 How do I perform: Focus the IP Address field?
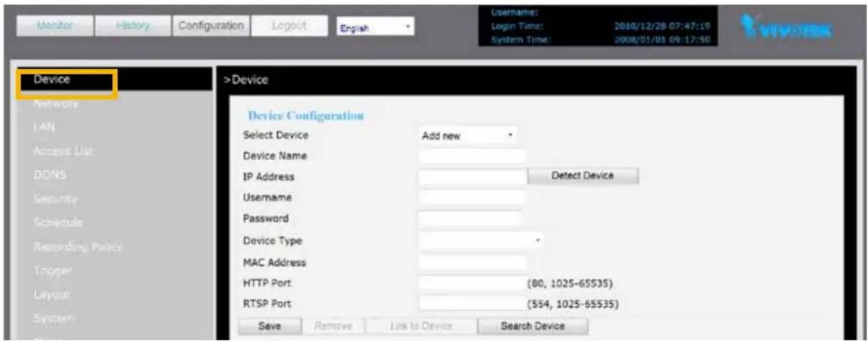(x=472, y=176)
